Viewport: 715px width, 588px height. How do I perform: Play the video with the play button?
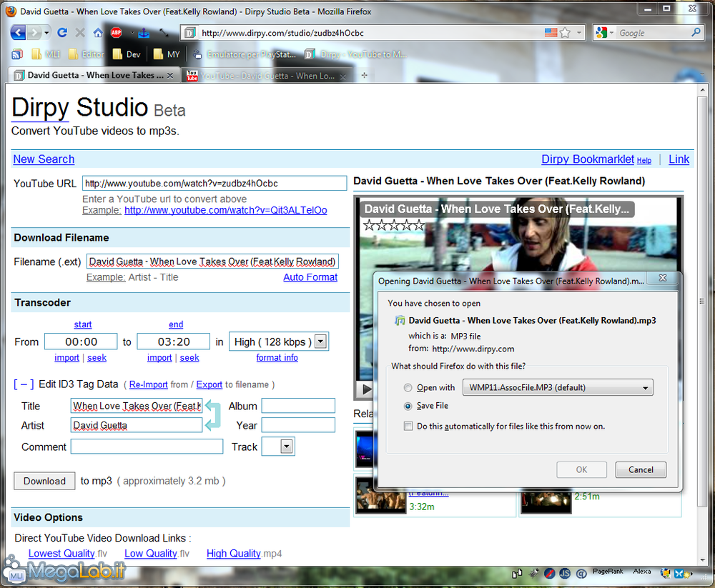(x=366, y=389)
